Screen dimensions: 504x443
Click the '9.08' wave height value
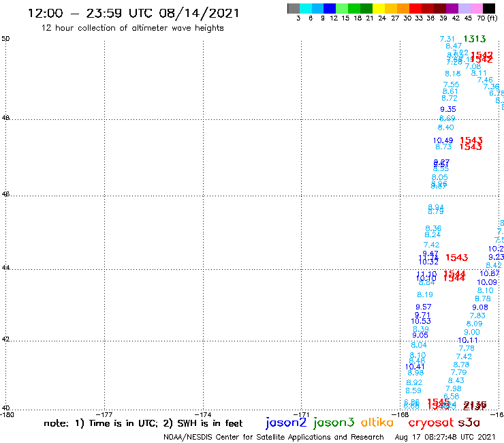(x=480, y=307)
